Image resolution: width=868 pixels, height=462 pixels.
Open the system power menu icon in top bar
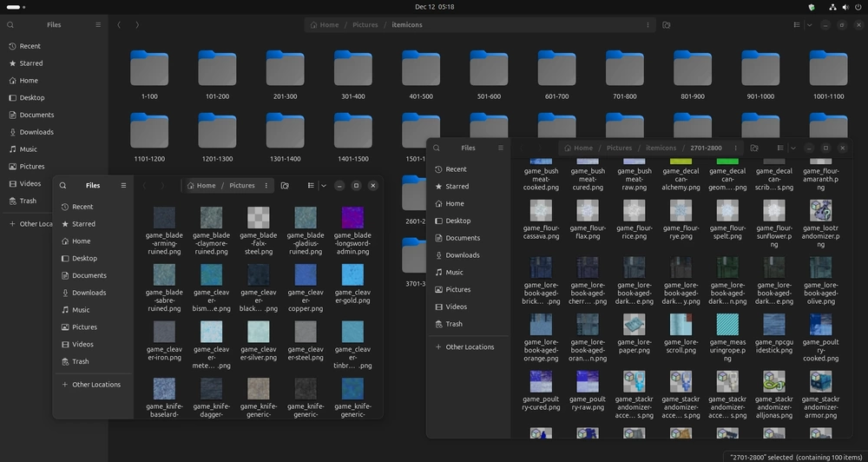click(857, 7)
